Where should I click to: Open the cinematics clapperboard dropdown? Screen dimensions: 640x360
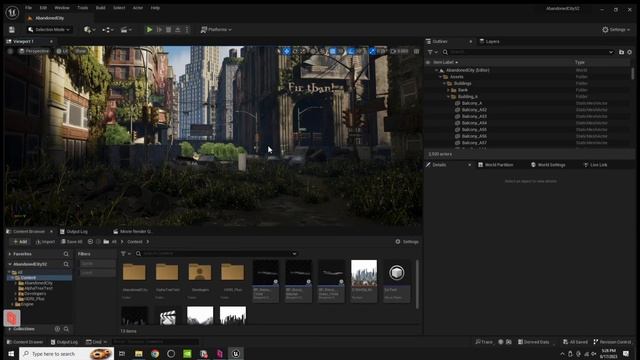click(x=126, y=30)
